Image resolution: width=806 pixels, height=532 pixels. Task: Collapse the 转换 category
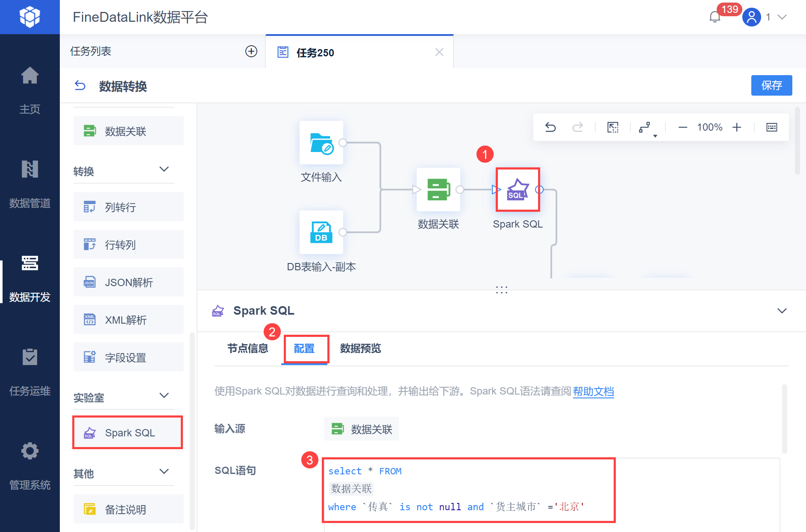click(164, 170)
